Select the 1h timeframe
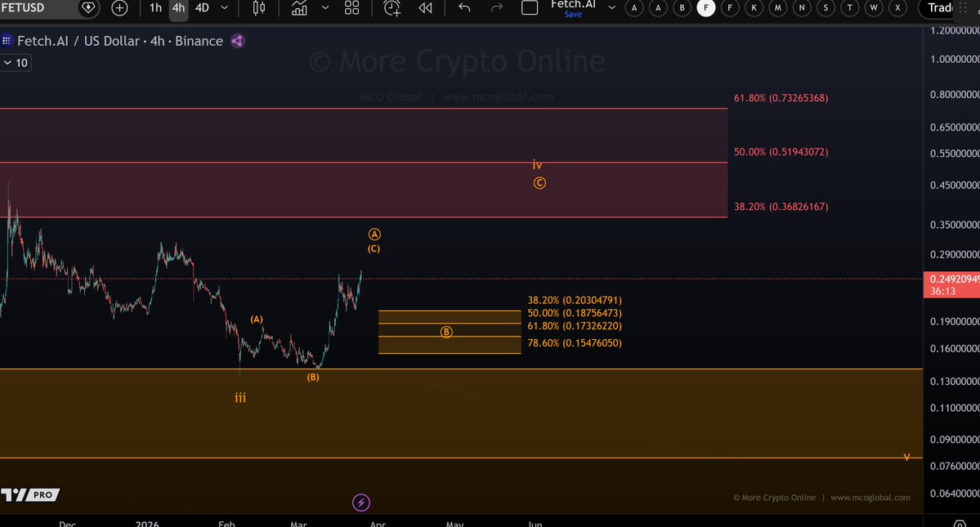The height and width of the screenshot is (527, 980). (155, 8)
